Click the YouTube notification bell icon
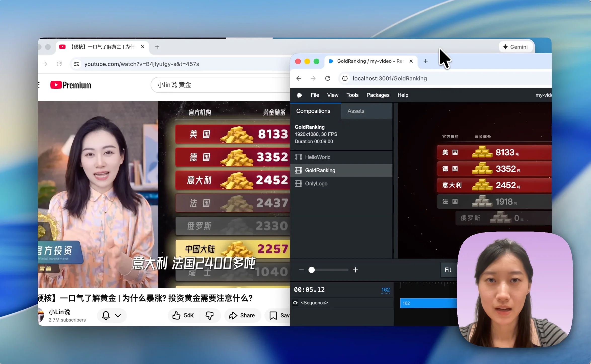 pyautogui.click(x=106, y=315)
